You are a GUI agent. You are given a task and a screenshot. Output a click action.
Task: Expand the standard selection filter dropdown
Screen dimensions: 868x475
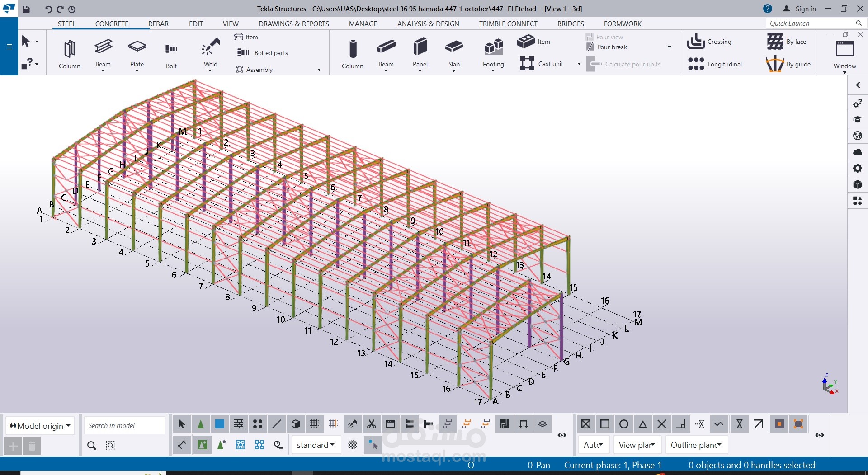tap(316, 445)
